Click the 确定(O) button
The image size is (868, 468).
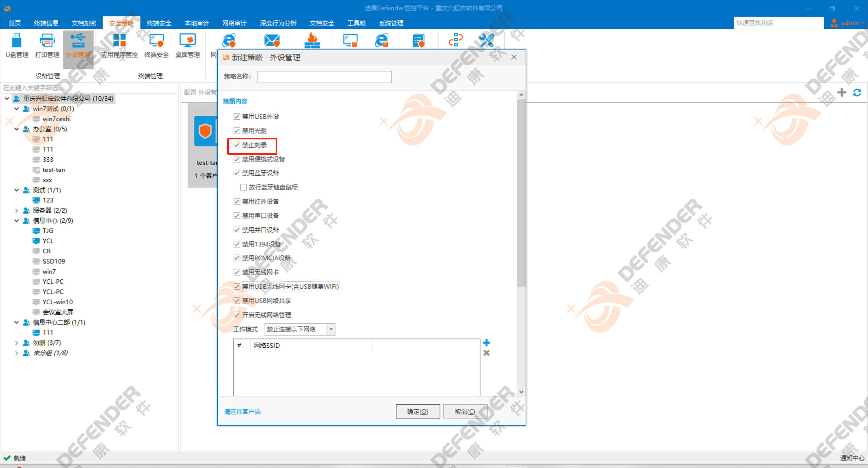coord(418,411)
